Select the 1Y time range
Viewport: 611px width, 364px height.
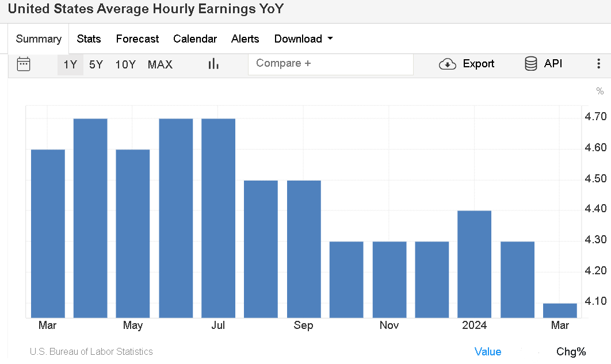point(70,64)
